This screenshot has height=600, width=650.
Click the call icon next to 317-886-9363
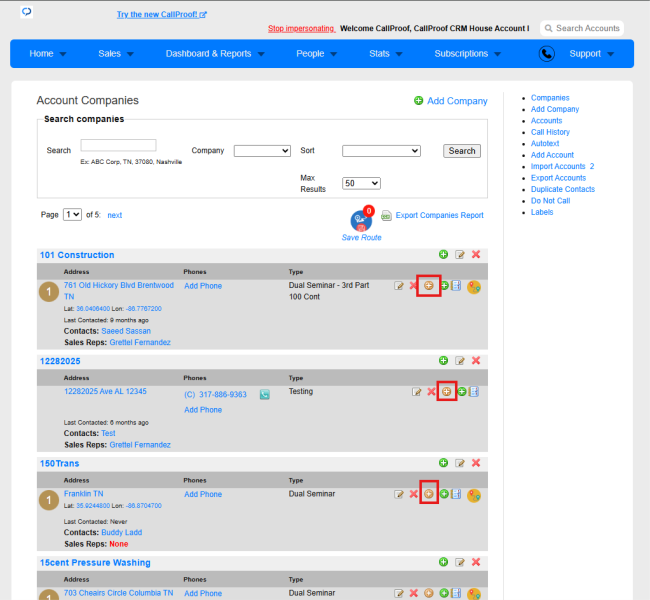[x=264, y=394]
